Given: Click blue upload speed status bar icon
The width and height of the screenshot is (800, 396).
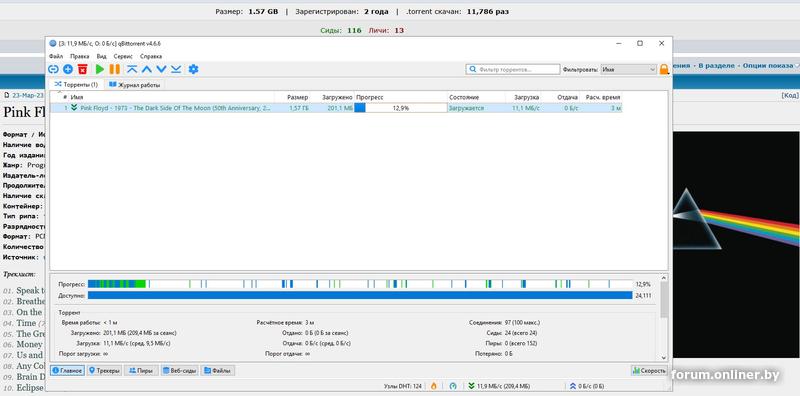Looking at the screenshot, I should click(573, 386).
